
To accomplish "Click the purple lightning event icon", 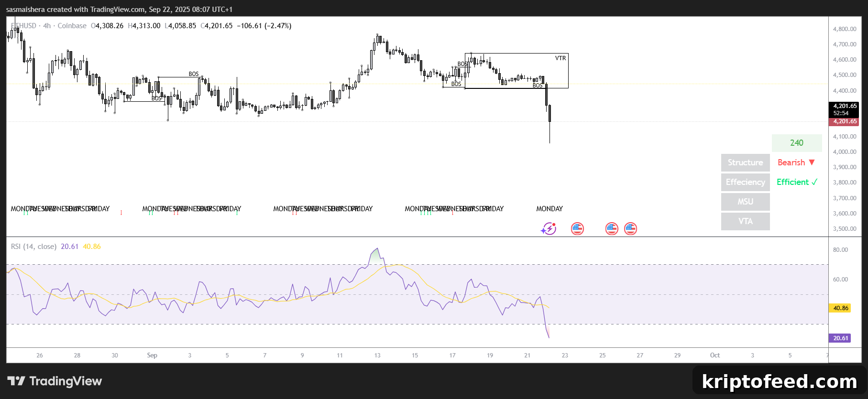I will click(549, 229).
